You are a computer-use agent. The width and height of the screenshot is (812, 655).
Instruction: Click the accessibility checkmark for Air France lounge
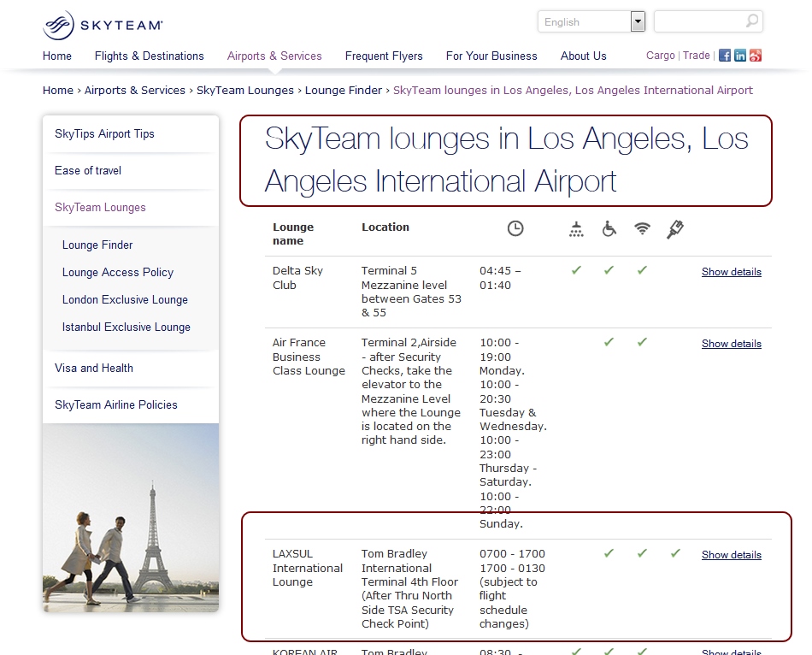pos(609,341)
